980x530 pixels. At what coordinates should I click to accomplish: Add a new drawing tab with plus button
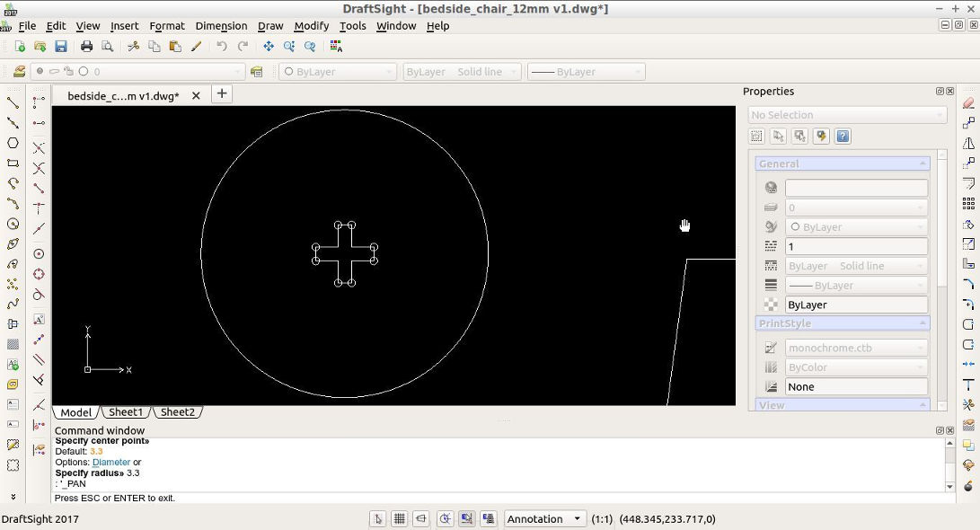(222, 94)
